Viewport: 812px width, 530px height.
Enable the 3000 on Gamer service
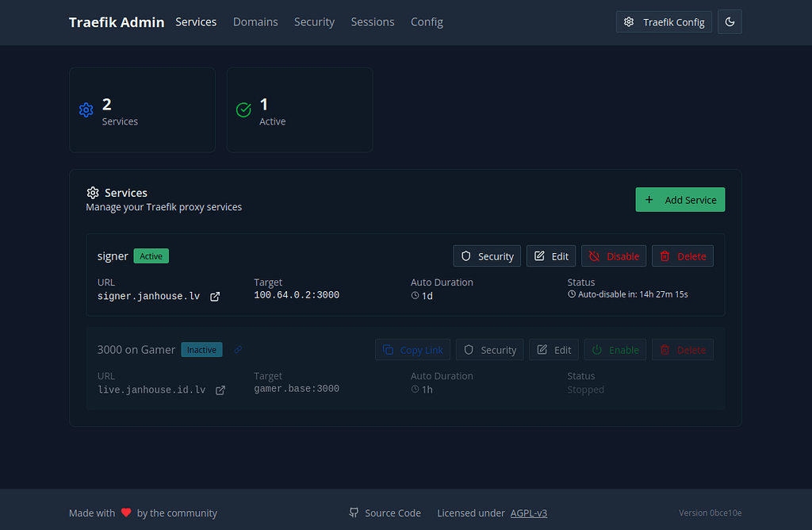[x=615, y=350]
